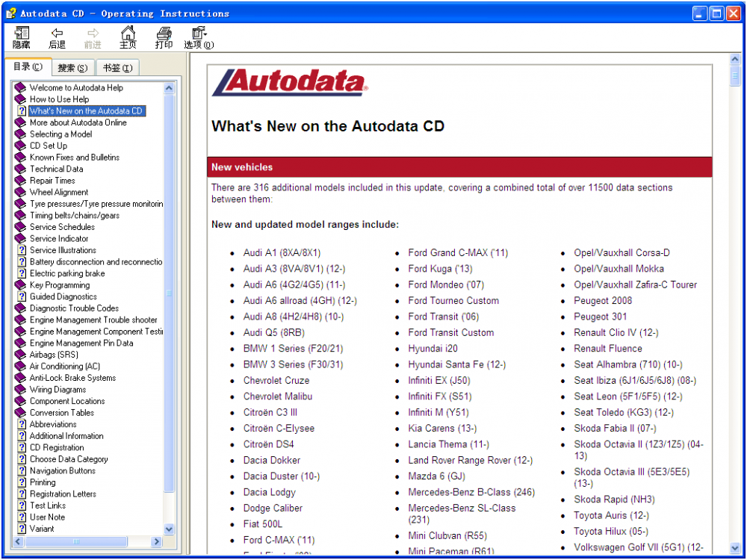
Task: Open Component Locations topic
Action: pyautogui.click(x=67, y=401)
